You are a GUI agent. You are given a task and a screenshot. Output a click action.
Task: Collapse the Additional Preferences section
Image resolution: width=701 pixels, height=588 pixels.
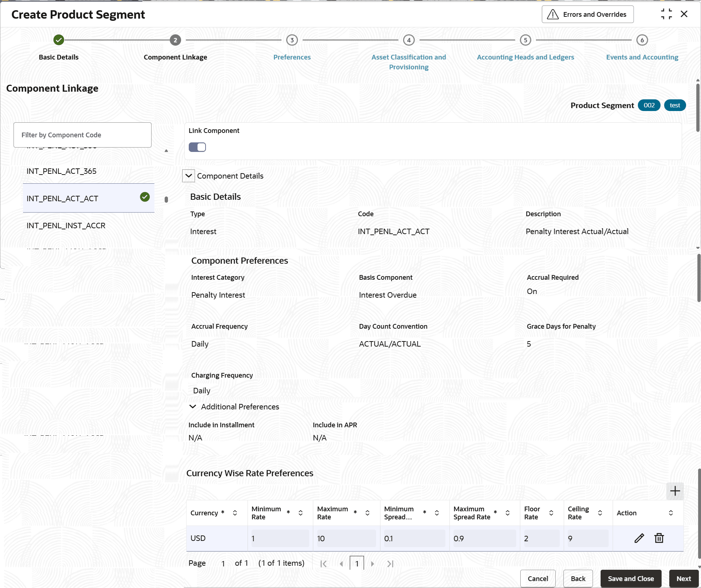(x=193, y=406)
